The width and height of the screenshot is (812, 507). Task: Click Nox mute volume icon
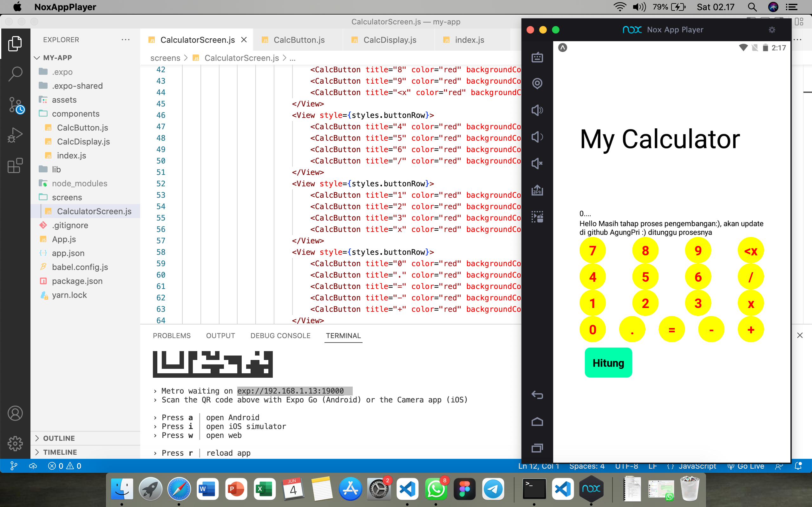537,164
